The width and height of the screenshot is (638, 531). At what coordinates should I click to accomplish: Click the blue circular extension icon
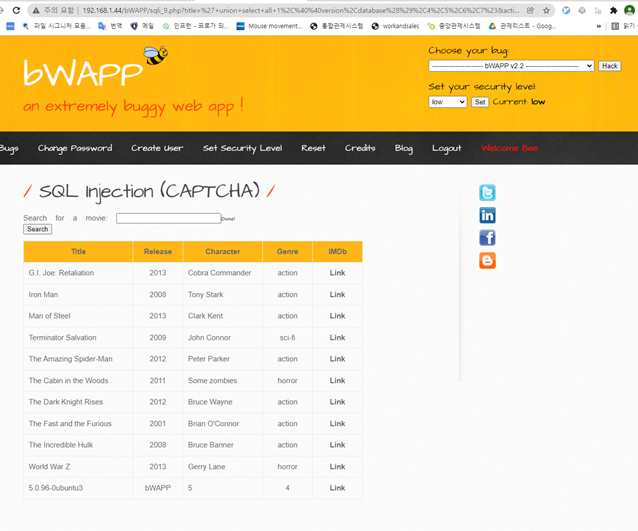pyautogui.click(x=566, y=11)
